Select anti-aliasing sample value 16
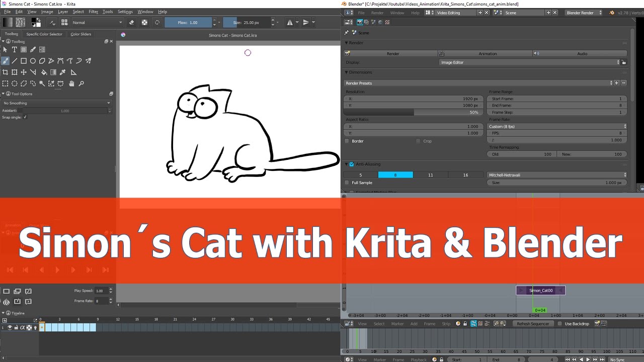 (x=465, y=175)
